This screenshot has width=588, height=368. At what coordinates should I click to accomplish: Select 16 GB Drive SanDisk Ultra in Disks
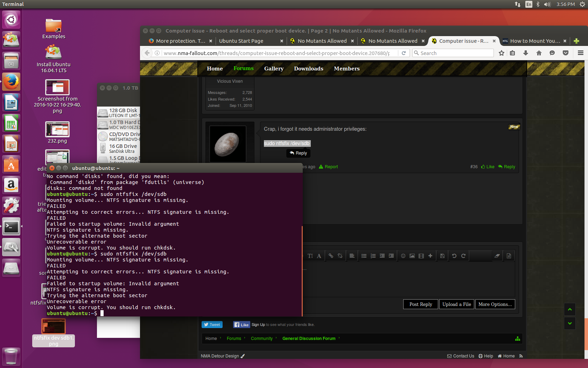coord(118,149)
